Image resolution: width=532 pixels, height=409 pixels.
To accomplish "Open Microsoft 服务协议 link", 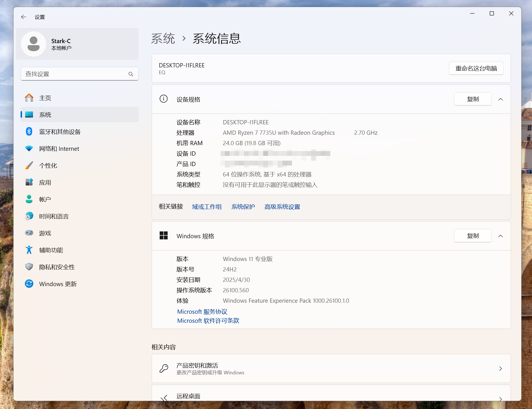I will click(202, 311).
